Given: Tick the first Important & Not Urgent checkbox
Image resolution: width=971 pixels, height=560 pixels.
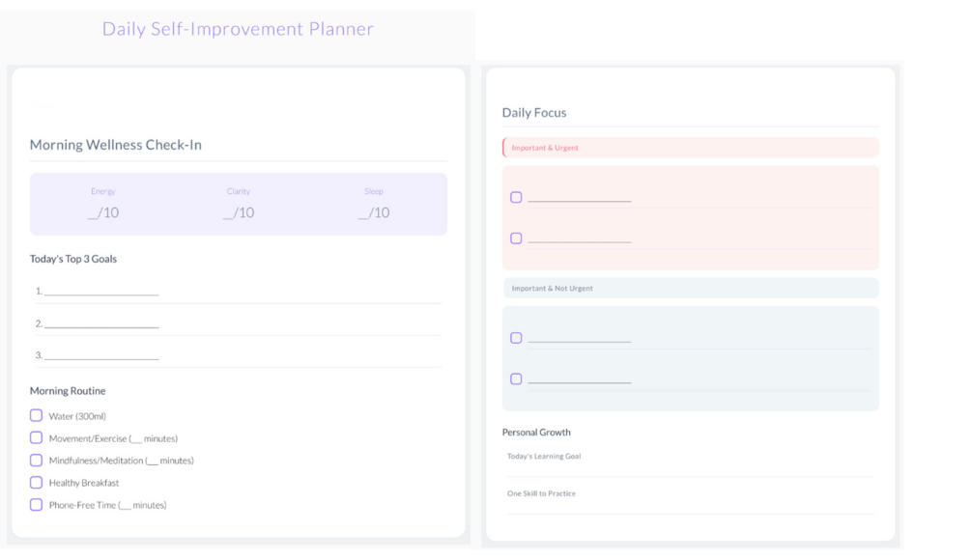Looking at the screenshot, I should pyautogui.click(x=516, y=338).
